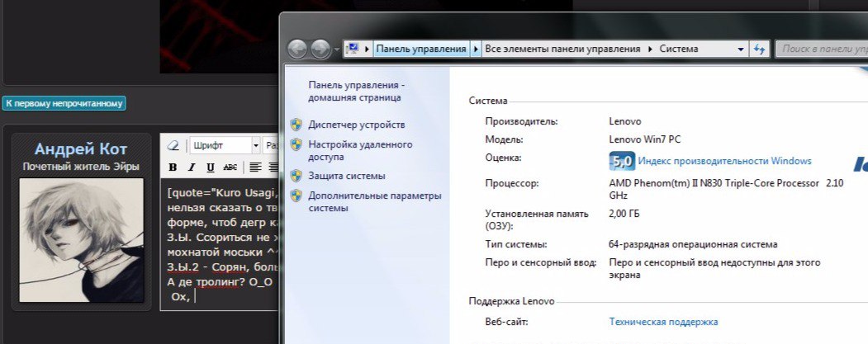Open Индекс производительности Windows link
The width and height of the screenshot is (868, 344).
click(x=724, y=161)
